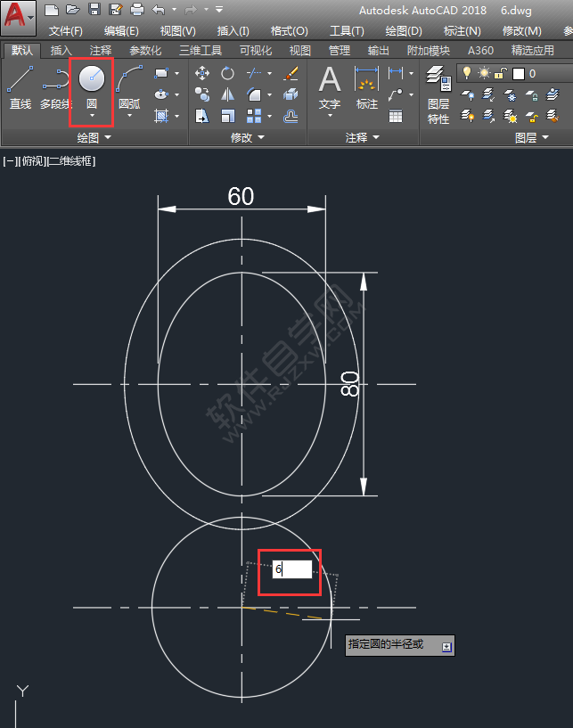The width and height of the screenshot is (573, 728).
Task: Save the drawing with the floppy icon
Action: pyautogui.click(x=94, y=9)
